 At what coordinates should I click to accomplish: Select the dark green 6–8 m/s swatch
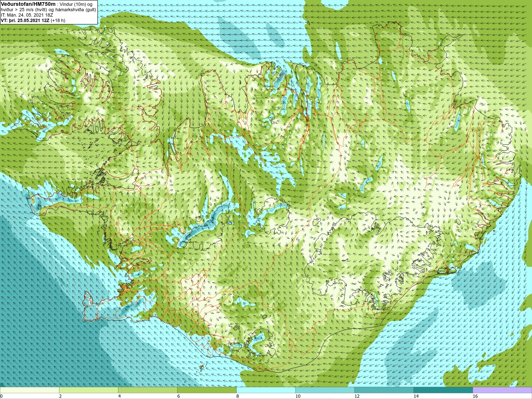pos(207,390)
